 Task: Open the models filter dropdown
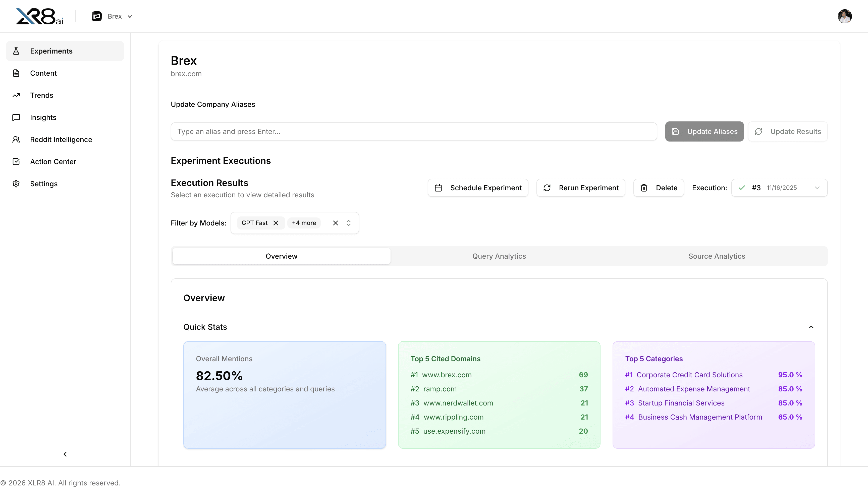[349, 223]
